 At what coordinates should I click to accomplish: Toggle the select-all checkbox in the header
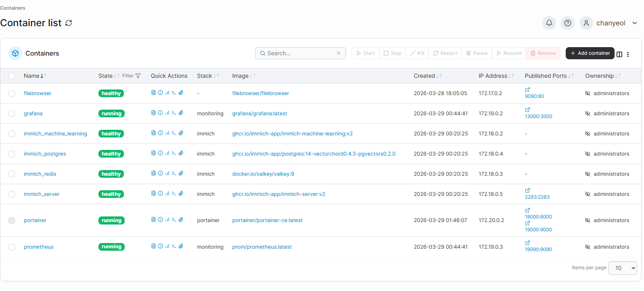[x=12, y=76]
